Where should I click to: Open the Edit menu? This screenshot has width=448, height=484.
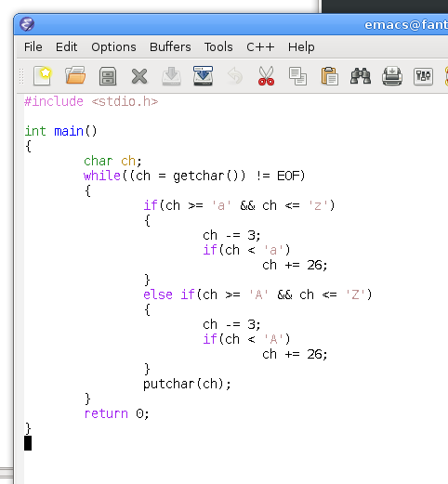pyautogui.click(x=66, y=47)
